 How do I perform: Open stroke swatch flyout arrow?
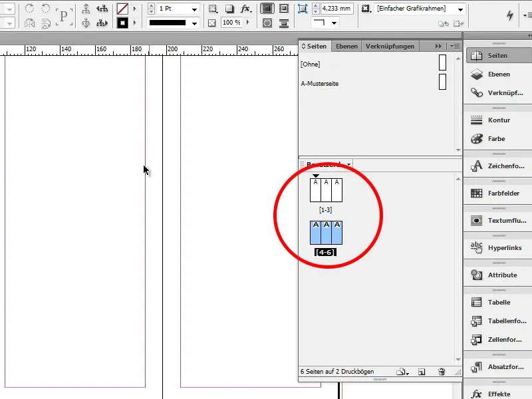coord(135,23)
